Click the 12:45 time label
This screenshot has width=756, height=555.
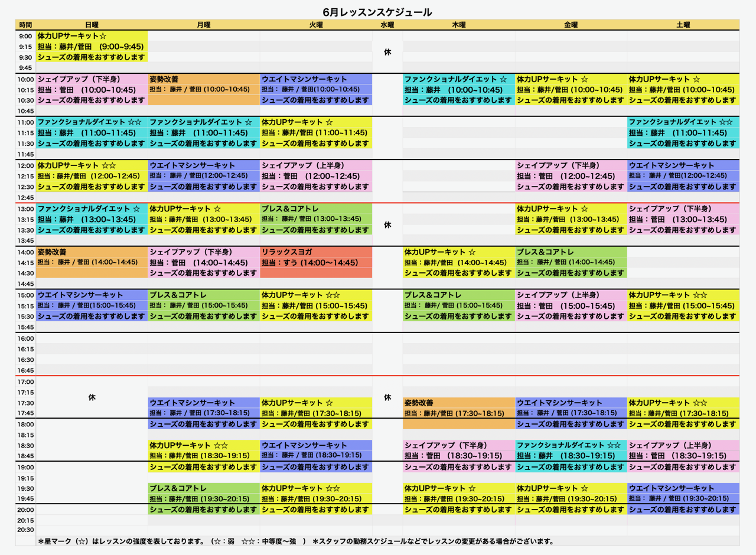25,198
